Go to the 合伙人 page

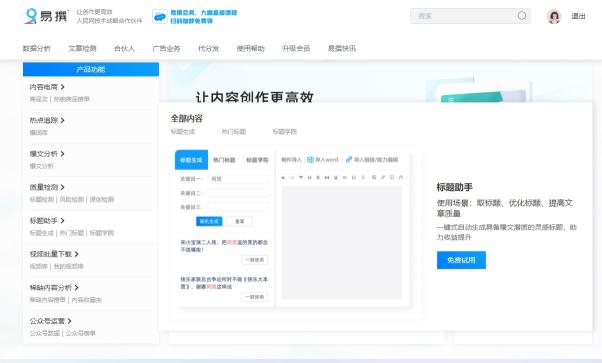124,48
